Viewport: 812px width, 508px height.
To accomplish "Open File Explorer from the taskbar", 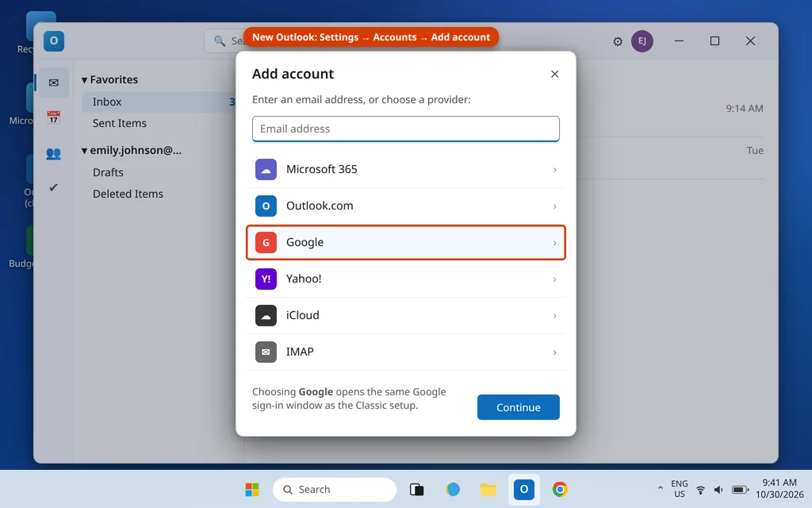I will [x=488, y=489].
